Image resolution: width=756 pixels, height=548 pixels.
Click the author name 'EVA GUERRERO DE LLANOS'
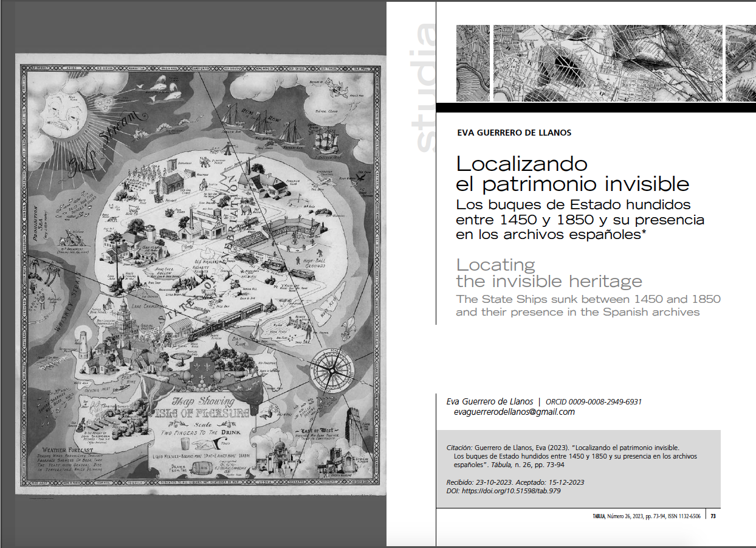[x=514, y=133]
